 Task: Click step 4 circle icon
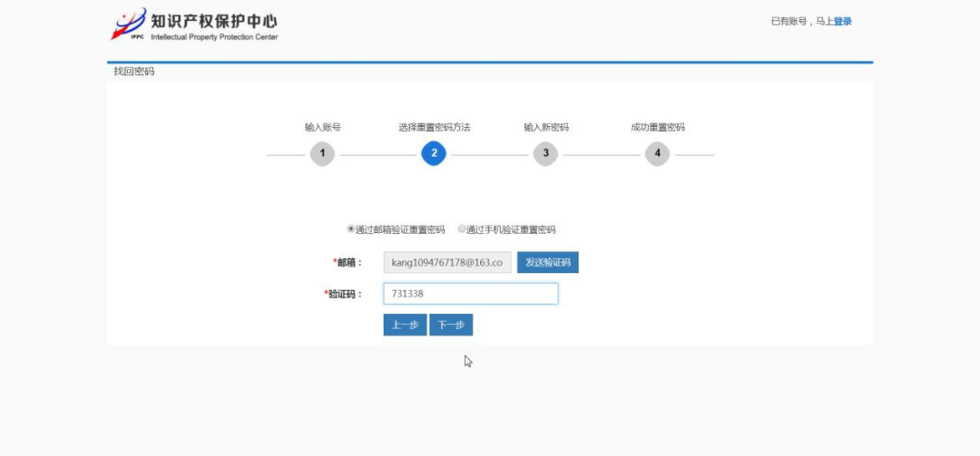pyautogui.click(x=658, y=154)
